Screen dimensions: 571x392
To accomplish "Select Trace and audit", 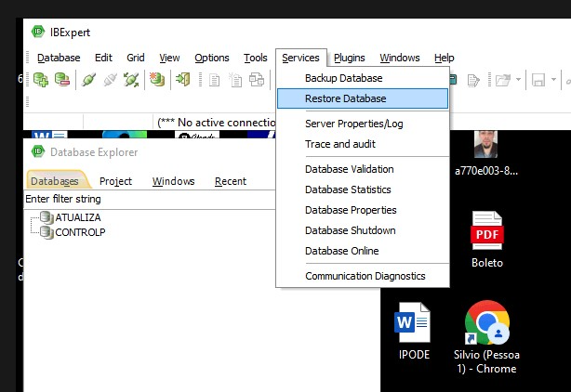I will tap(363, 144).
